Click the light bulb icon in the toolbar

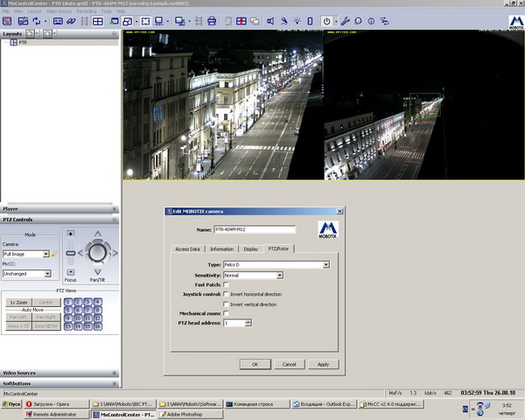point(297,21)
